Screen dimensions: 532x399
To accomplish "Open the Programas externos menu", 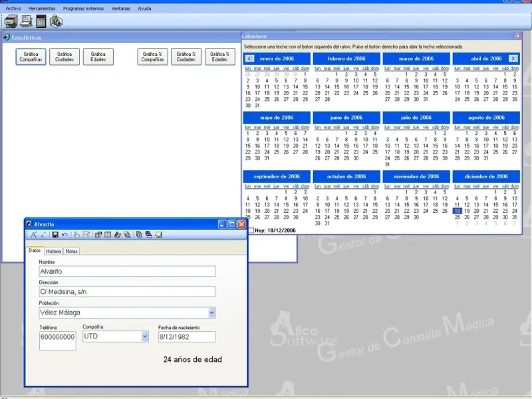I will tap(83, 9).
